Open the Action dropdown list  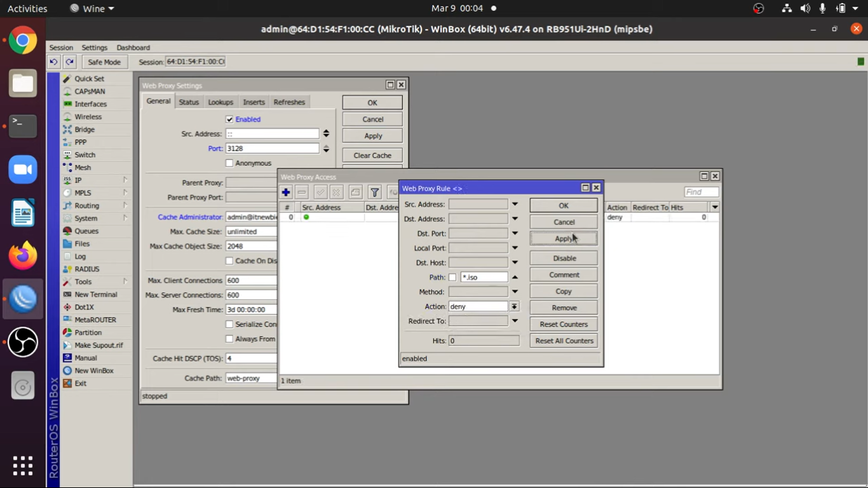pos(514,307)
